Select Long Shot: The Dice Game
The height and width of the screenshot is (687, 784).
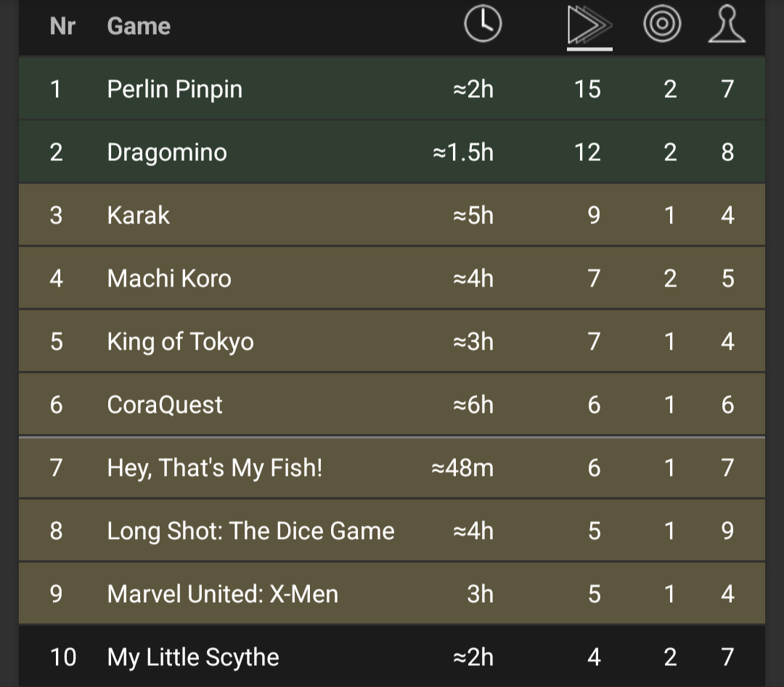[392, 530]
